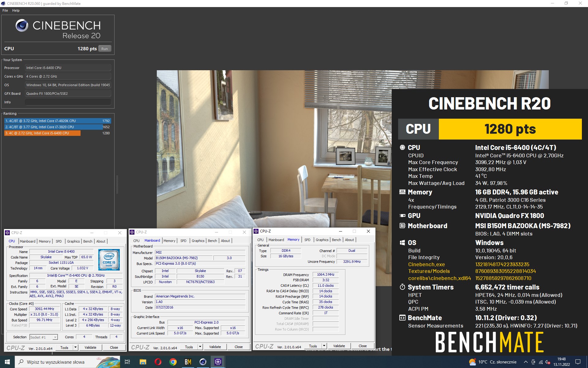
Task: Click the title bar icon of the CPU-Z Memory window
Action: point(256,231)
